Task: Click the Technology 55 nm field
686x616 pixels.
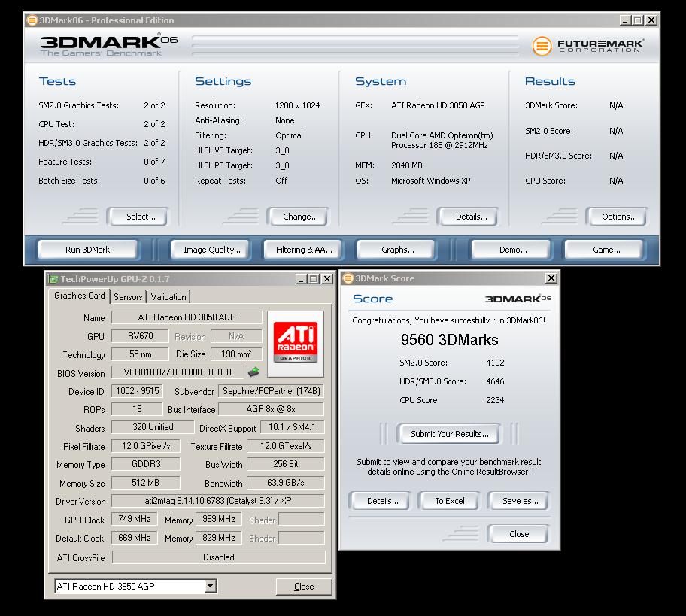Action: coord(140,354)
